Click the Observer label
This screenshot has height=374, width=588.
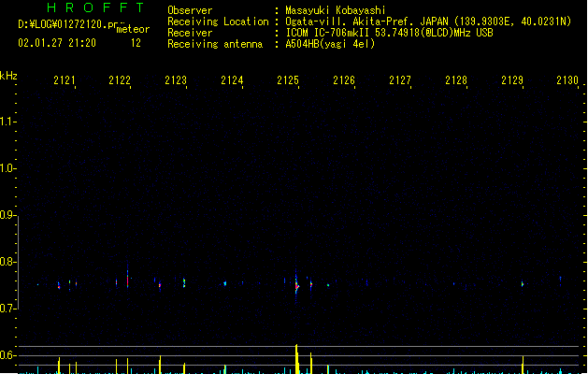pyautogui.click(x=190, y=10)
